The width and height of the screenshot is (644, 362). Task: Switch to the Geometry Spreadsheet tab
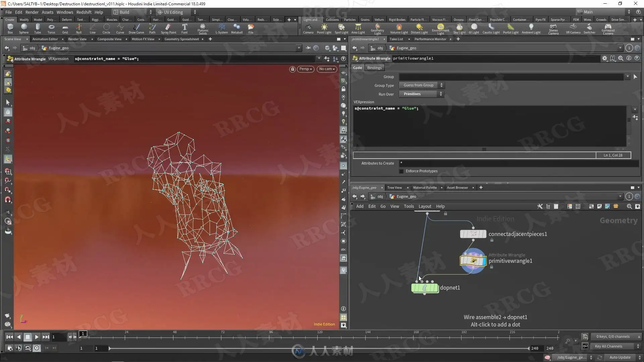[x=181, y=39]
